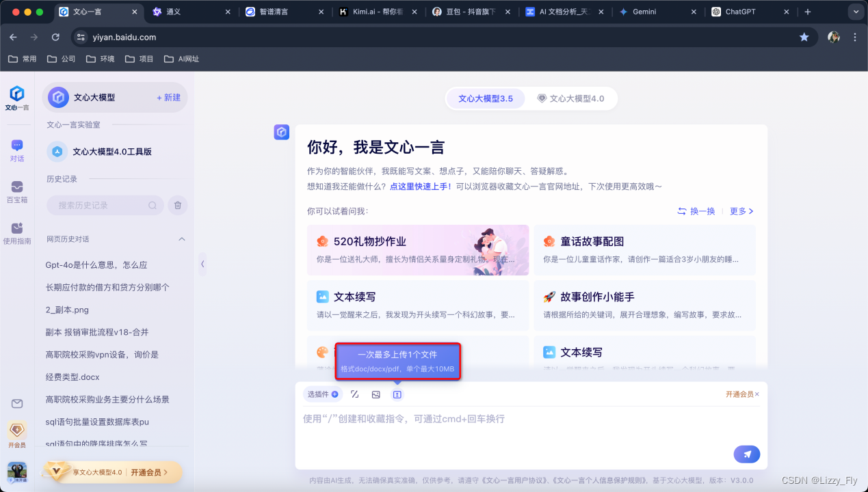Open the 公司 bookmarks folder
The height and width of the screenshot is (492, 868).
(x=61, y=59)
